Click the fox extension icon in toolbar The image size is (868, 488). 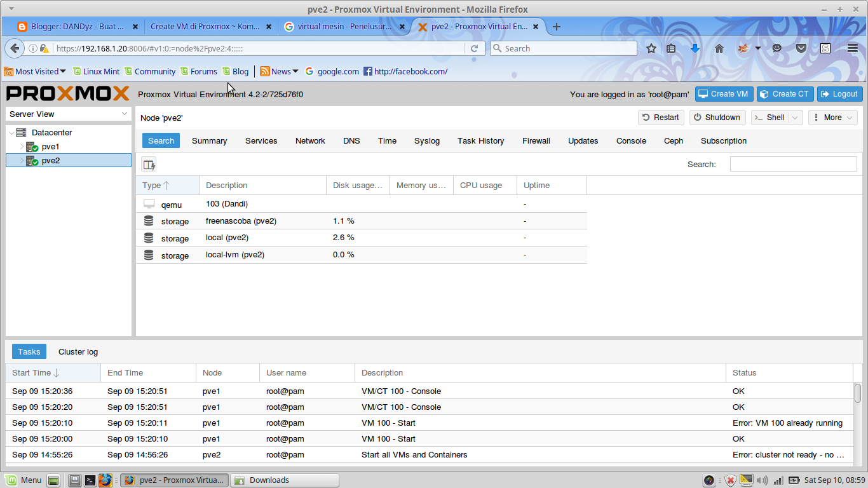pyautogui.click(x=743, y=48)
